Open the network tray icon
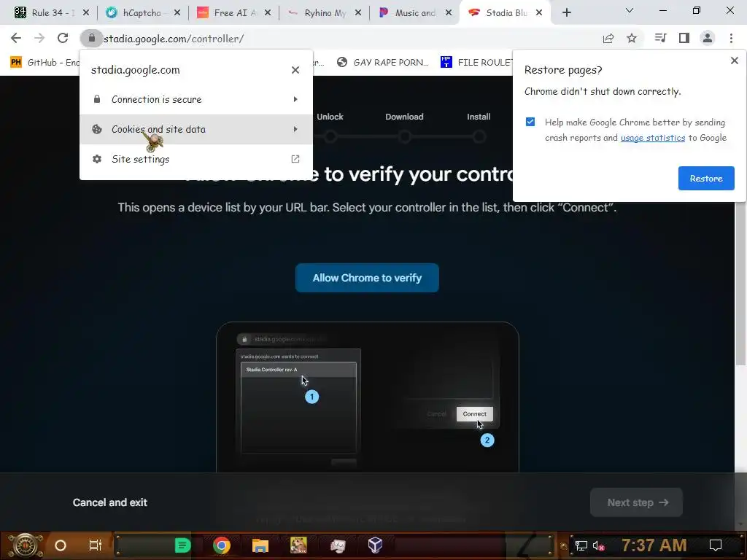Image resolution: width=747 pixels, height=560 pixels. [x=581, y=545]
